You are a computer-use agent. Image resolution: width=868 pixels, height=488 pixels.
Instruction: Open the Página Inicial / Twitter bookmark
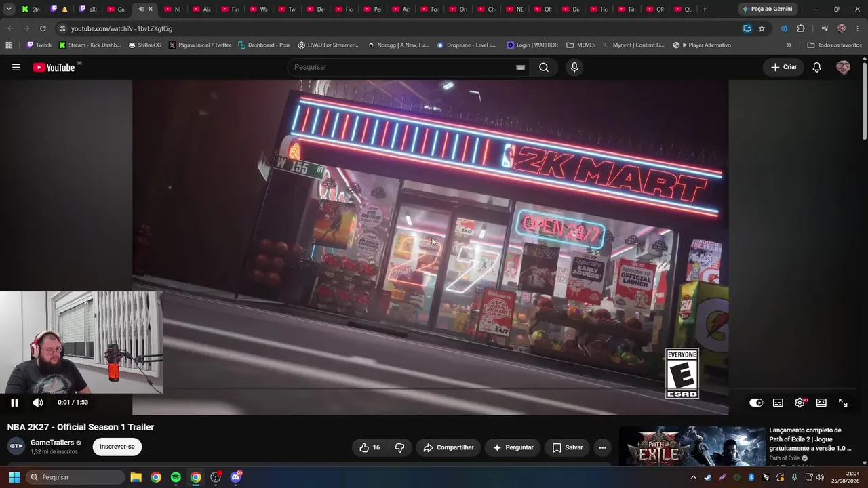click(199, 45)
